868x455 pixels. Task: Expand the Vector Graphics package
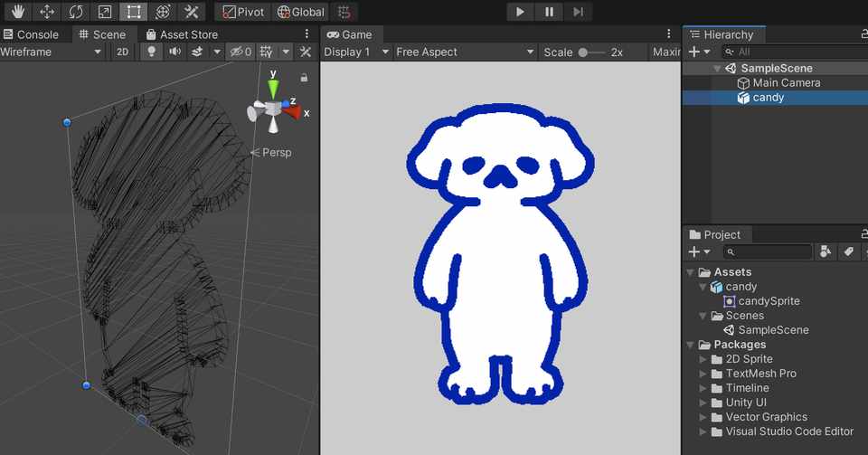(703, 417)
